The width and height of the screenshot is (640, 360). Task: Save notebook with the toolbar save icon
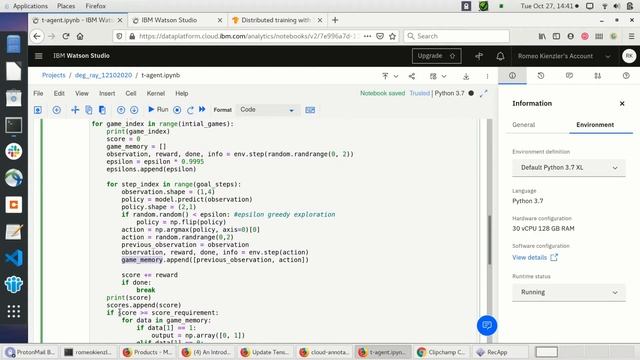38,110
